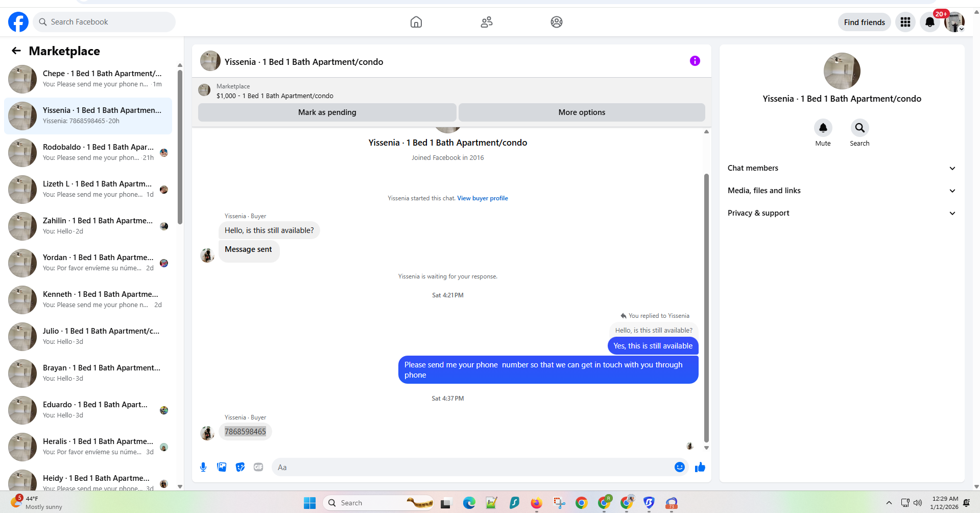Open Kenneth conversation
This screenshot has height=513, width=980.
coord(88,300)
